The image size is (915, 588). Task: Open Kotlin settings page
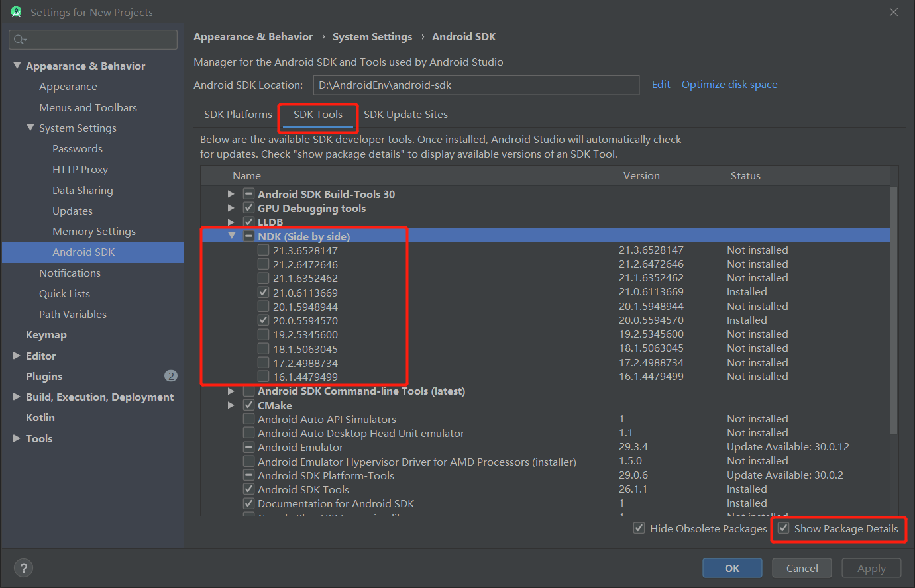coord(40,418)
